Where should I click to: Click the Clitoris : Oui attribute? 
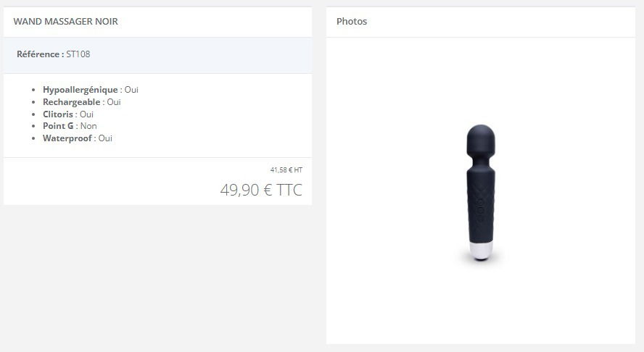point(68,114)
